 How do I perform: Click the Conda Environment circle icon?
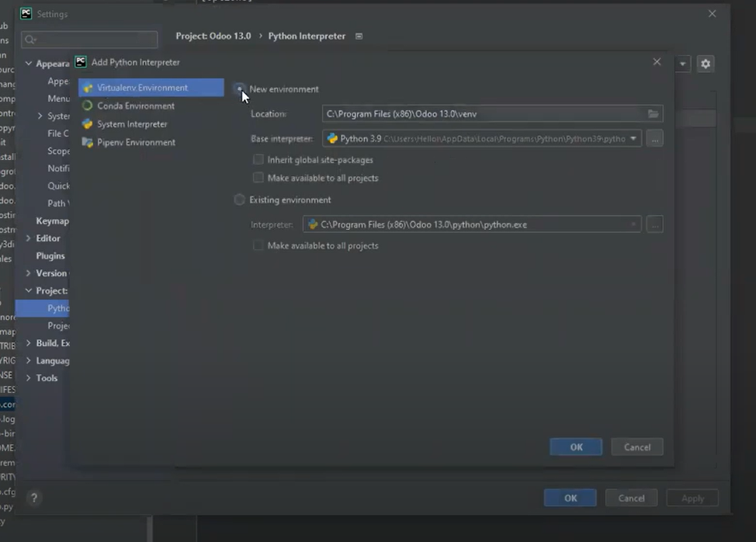(87, 106)
